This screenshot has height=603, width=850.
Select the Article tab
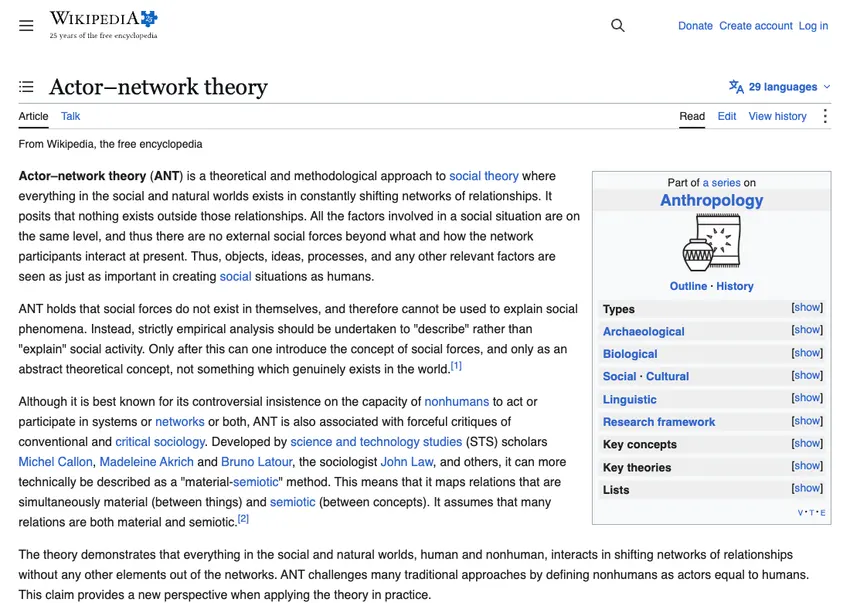tap(33, 116)
